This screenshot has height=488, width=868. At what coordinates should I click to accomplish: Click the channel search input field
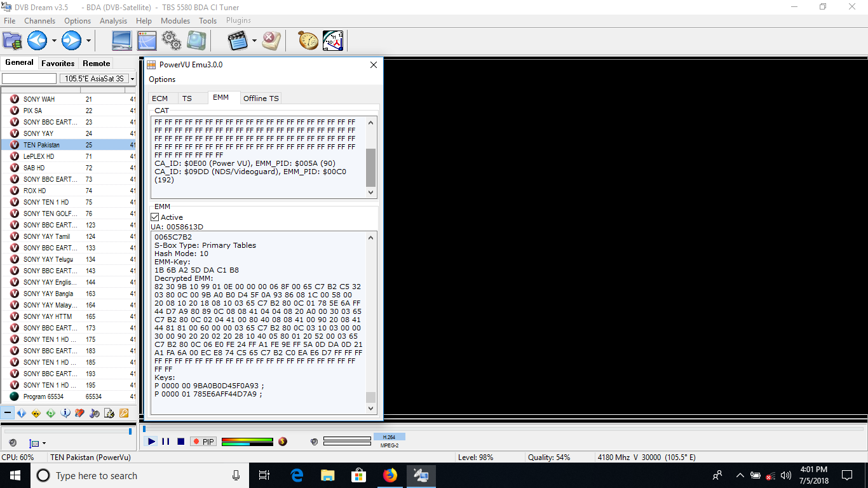point(29,79)
